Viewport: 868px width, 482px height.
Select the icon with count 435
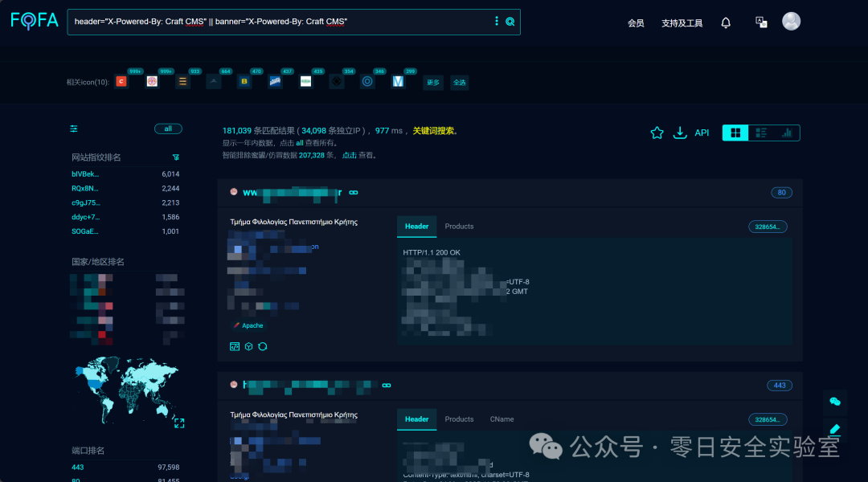pyautogui.click(x=305, y=81)
